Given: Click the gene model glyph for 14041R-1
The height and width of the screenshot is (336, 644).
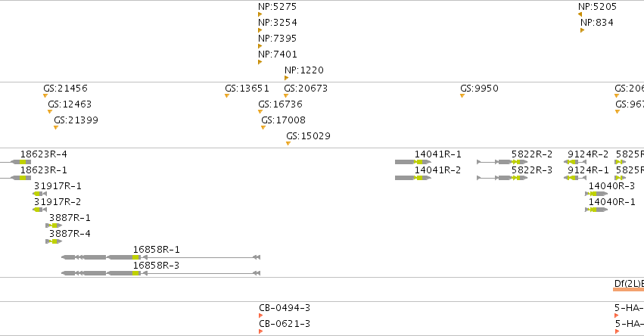Looking at the screenshot, I should click(x=413, y=162).
